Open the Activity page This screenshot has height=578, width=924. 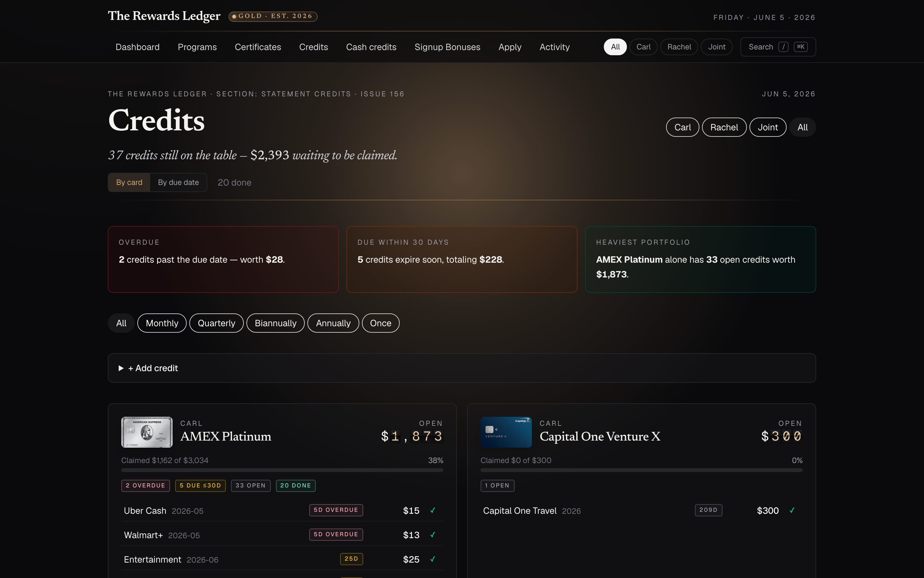click(x=554, y=47)
